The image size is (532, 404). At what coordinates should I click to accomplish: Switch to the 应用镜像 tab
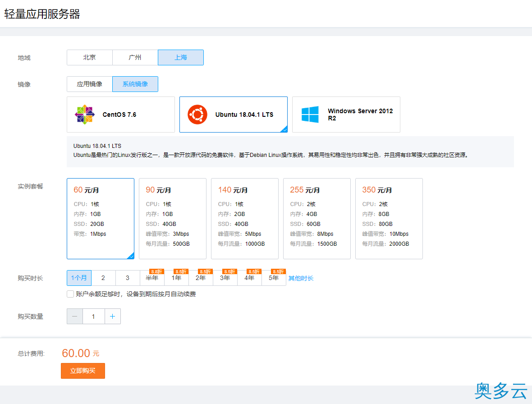[x=90, y=84]
